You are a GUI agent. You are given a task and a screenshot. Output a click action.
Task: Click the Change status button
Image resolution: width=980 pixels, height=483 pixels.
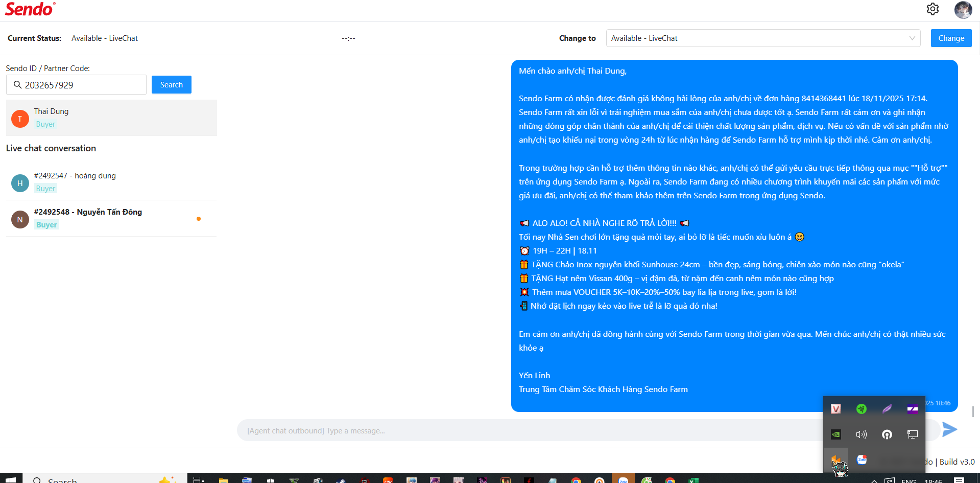[x=951, y=38]
